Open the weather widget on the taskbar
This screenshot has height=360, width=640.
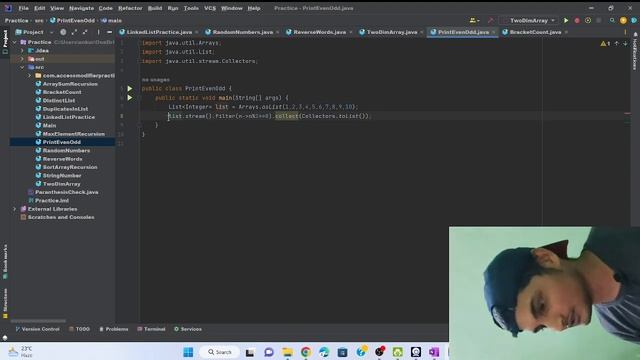[x=20, y=351]
